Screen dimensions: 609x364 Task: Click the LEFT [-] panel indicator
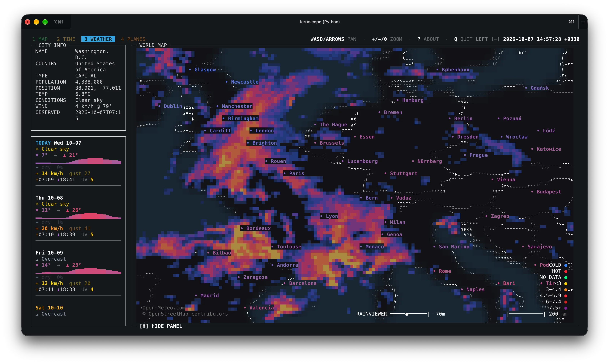point(488,39)
